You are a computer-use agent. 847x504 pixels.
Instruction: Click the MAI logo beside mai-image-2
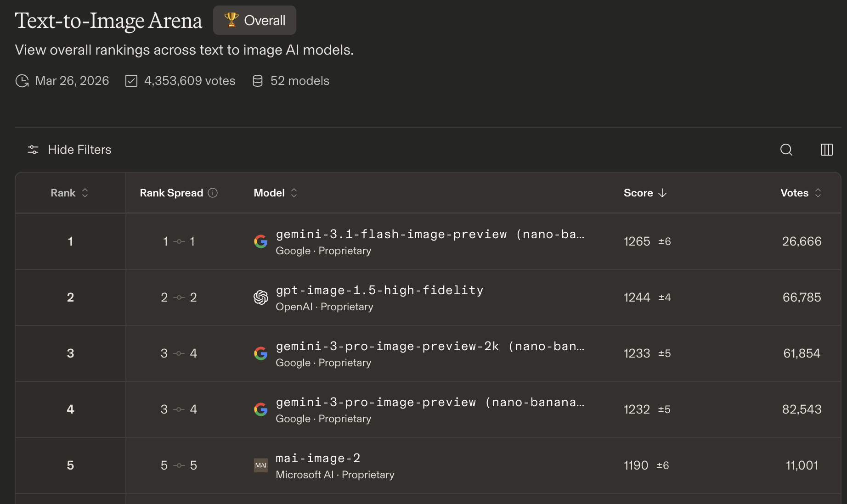pyautogui.click(x=261, y=465)
